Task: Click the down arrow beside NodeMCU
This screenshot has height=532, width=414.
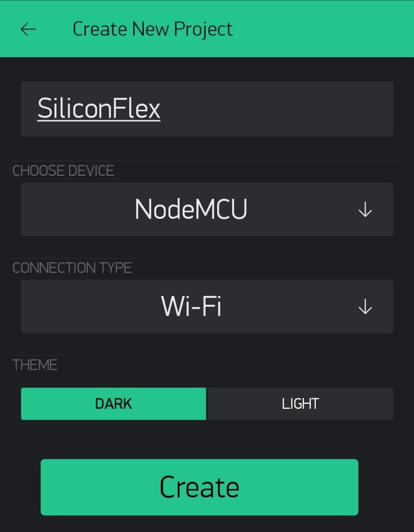Action: pos(365,210)
